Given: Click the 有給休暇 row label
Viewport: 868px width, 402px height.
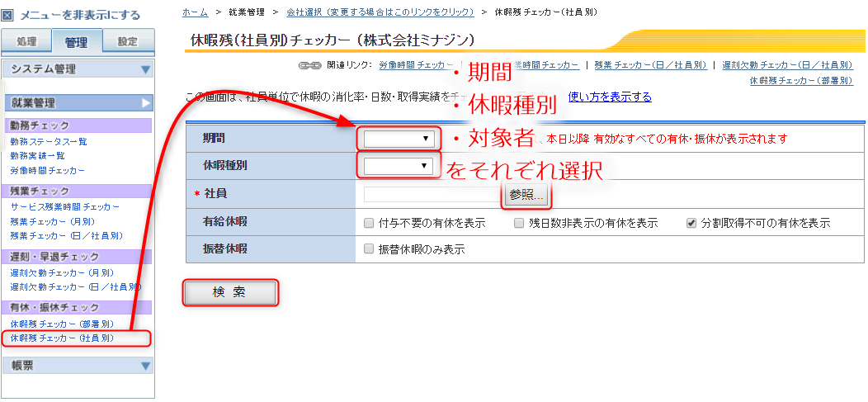Looking at the screenshot, I should (x=225, y=222).
